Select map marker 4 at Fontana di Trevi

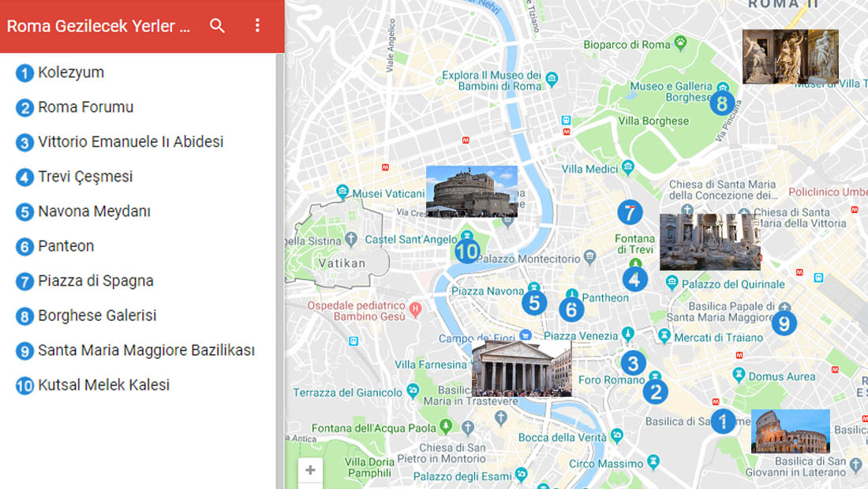tap(634, 279)
